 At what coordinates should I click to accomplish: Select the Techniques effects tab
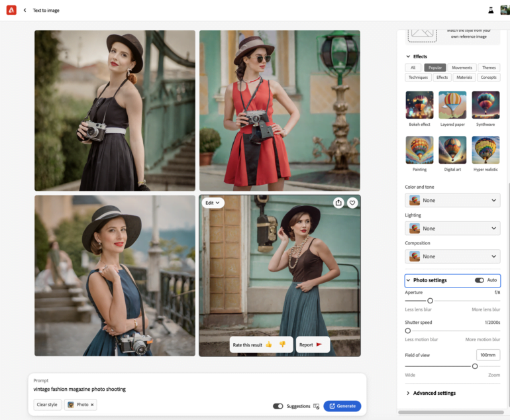(418, 78)
